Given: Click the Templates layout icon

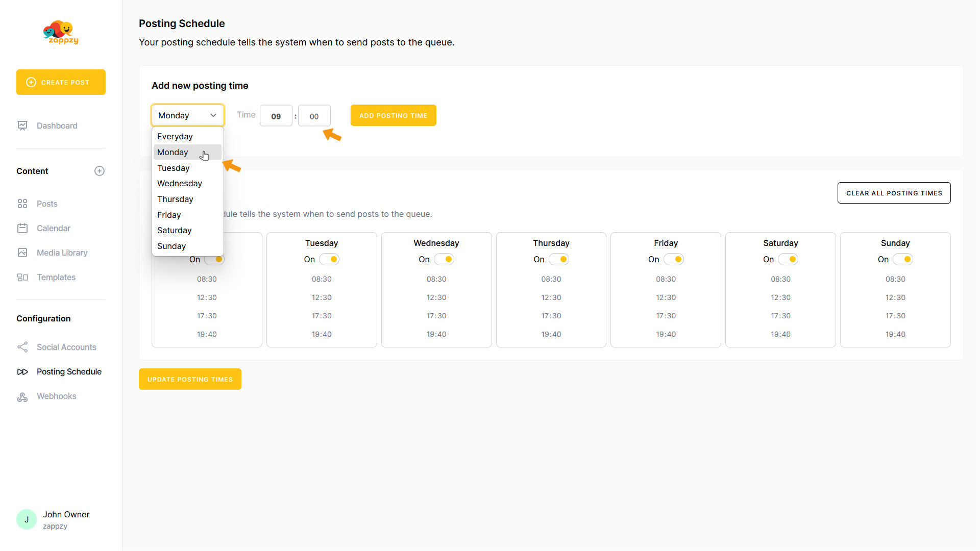Looking at the screenshot, I should [22, 277].
